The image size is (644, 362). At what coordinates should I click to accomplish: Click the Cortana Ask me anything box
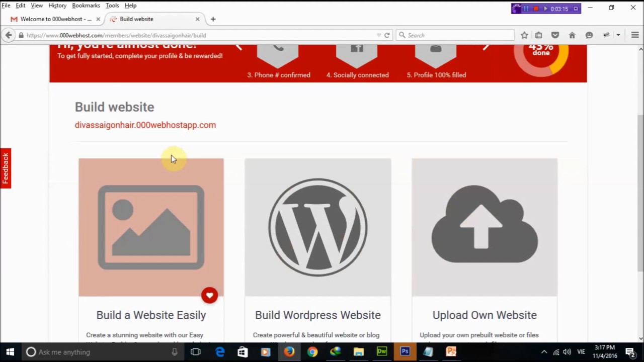pyautogui.click(x=103, y=352)
